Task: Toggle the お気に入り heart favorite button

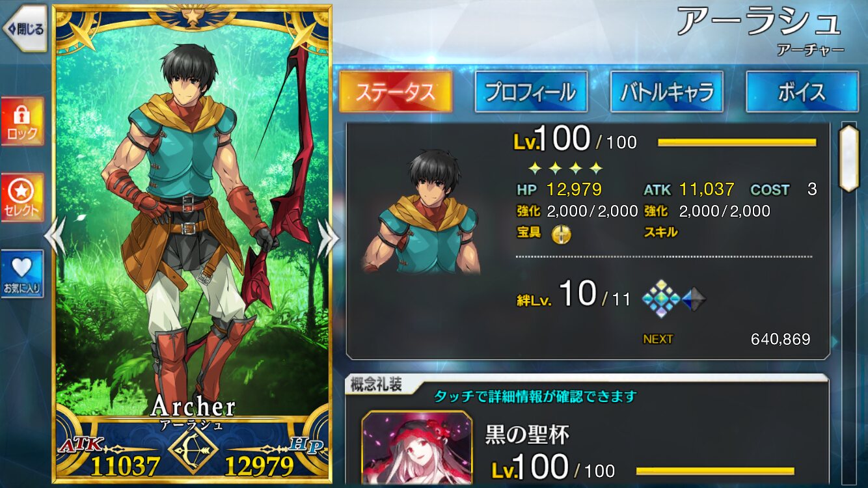Action: (23, 274)
